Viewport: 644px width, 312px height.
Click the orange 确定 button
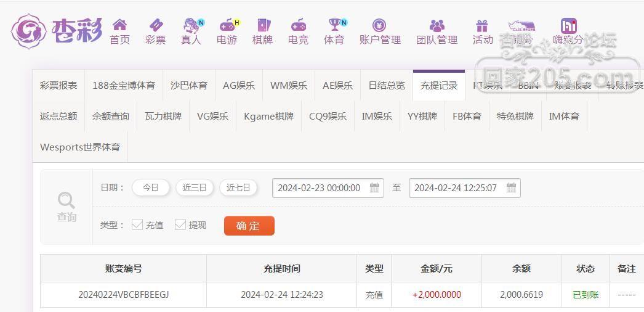pos(249,226)
